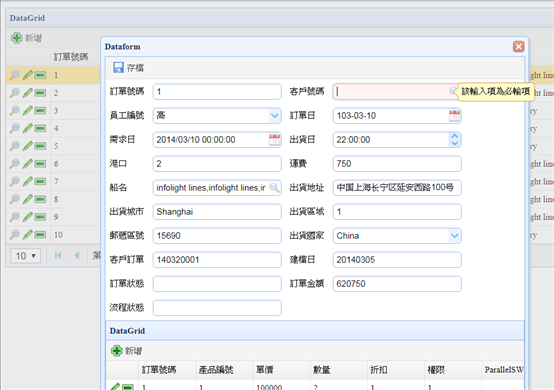
Task: Open calendar picker for 訂單日 field
Action: (x=454, y=116)
